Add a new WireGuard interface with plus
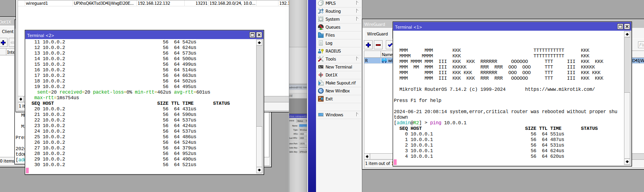This screenshot has width=644, height=192. [x=368, y=45]
